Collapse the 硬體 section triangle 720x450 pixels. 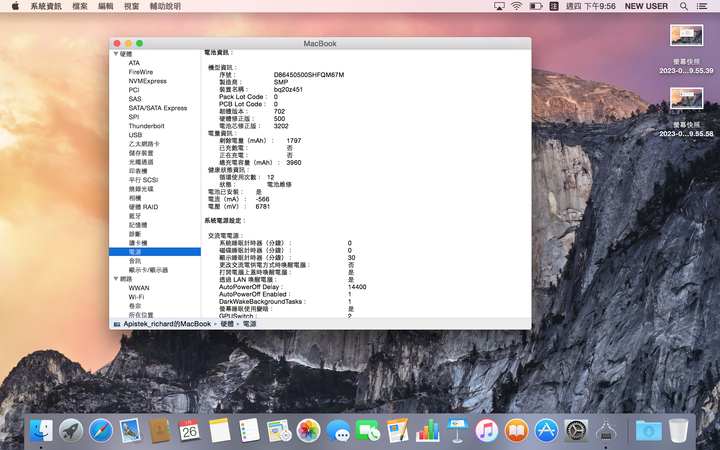tap(116, 54)
